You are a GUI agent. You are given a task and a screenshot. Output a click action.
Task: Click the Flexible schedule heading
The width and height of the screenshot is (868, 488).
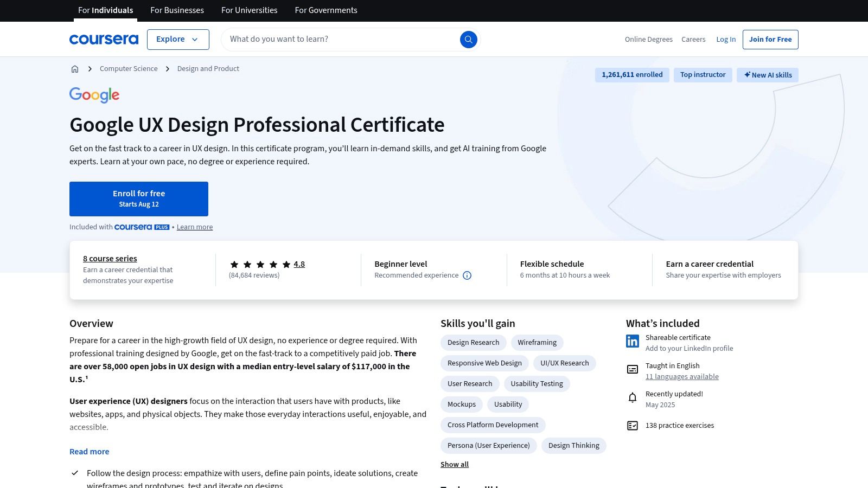(x=552, y=264)
